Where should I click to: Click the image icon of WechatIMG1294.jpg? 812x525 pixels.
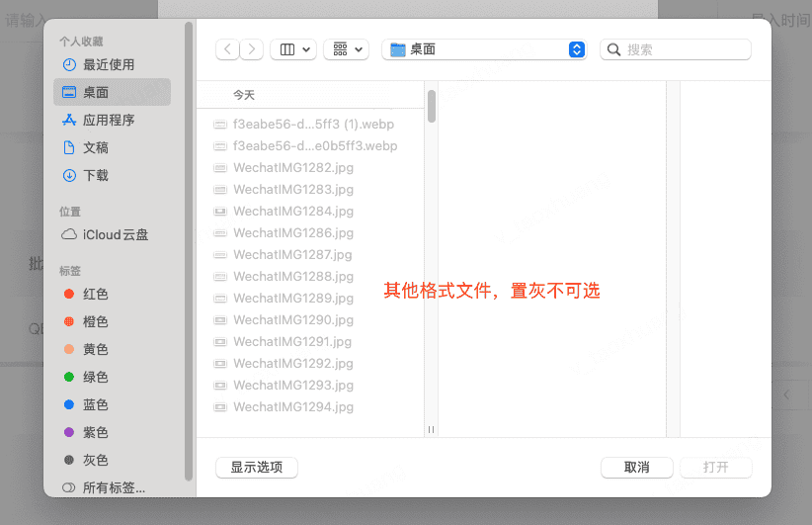[220, 407]
